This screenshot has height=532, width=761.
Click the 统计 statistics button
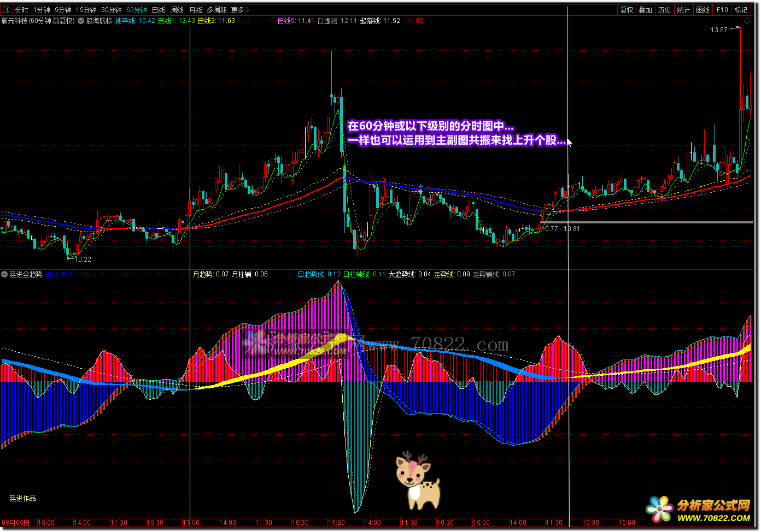tap(683, 10)
